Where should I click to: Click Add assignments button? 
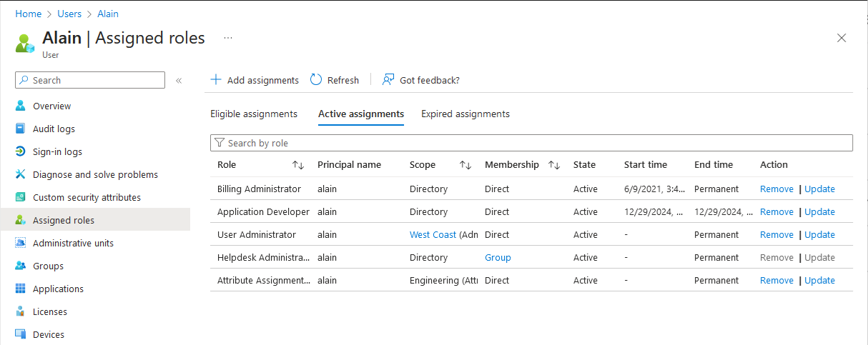[255, 80]
